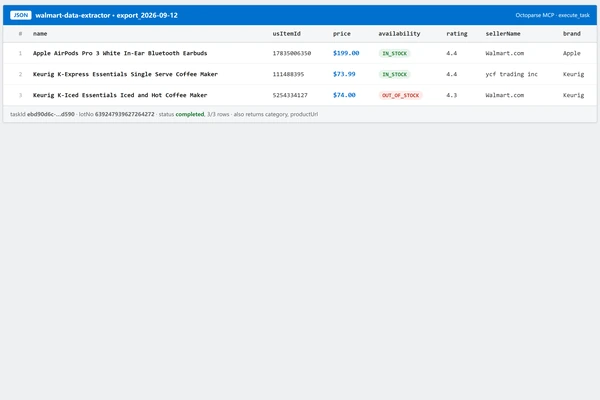Image resolution: width=600 pixels, height=400 pixels.
Task: Click item ID 5254334127
Action: [x=290, y=95]
